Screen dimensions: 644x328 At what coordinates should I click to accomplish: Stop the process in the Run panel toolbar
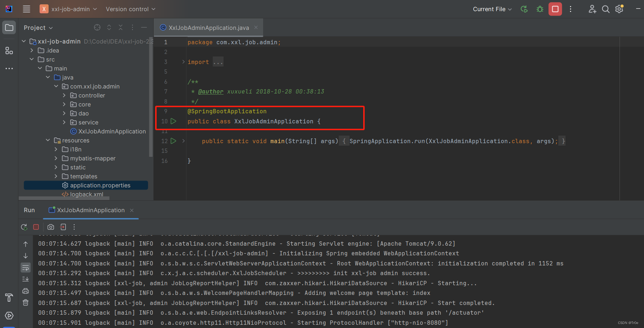point(36,227)
